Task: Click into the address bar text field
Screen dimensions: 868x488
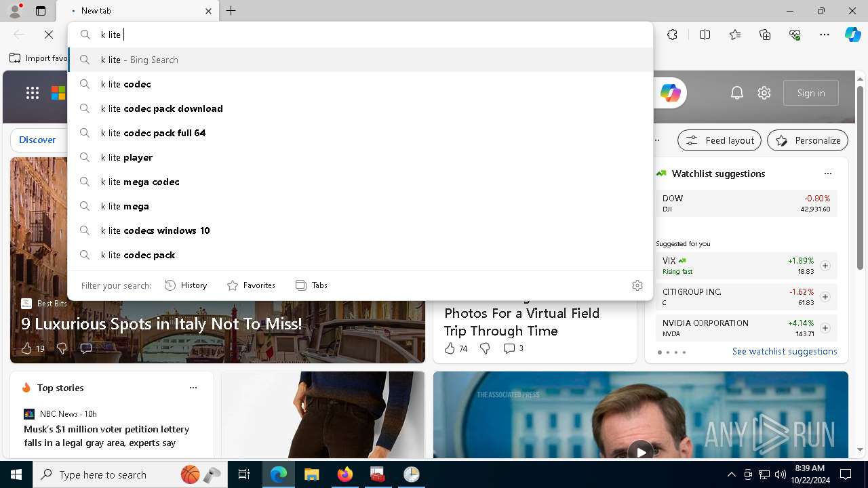Action: [373, 35]
